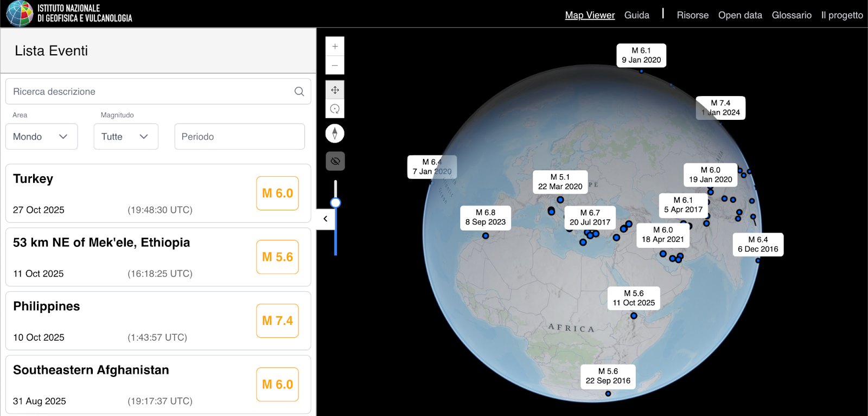This screenshot has height=416, width=868.
Task: Click the search magnifier icon
Action: 299,92
